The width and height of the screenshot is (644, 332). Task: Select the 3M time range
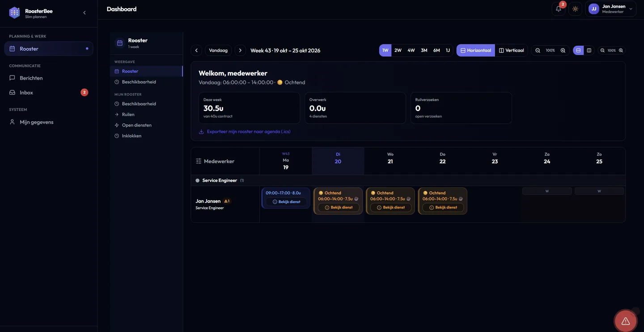click(x=424, y=51)
